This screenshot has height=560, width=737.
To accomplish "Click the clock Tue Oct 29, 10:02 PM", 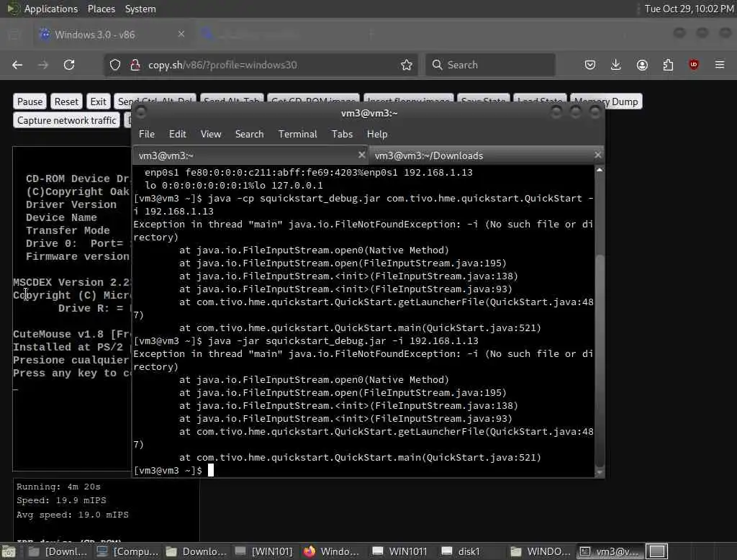I will pos(689,9).
